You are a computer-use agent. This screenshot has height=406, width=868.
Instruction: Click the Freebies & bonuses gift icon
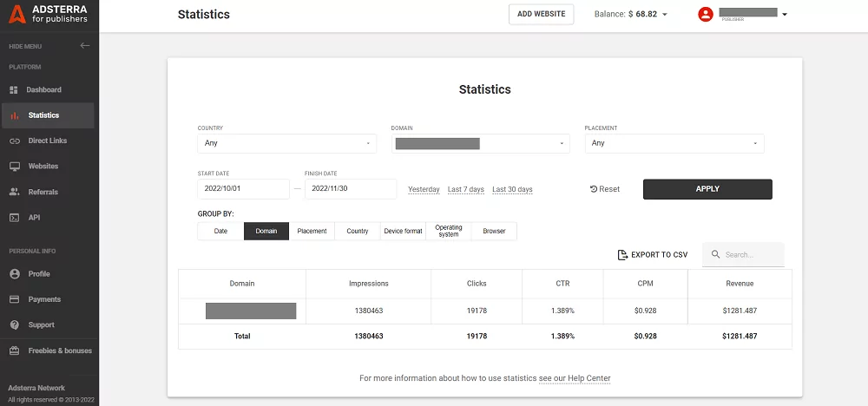pos(14,351)
